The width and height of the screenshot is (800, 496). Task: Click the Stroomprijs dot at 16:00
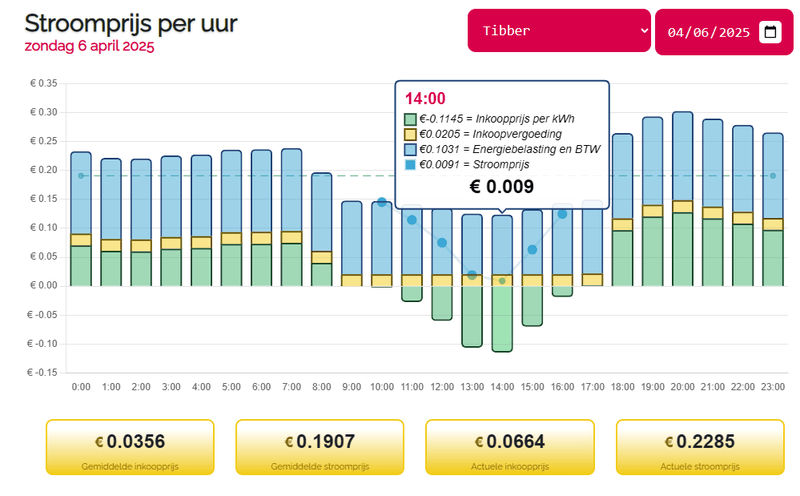coord(562,214)
